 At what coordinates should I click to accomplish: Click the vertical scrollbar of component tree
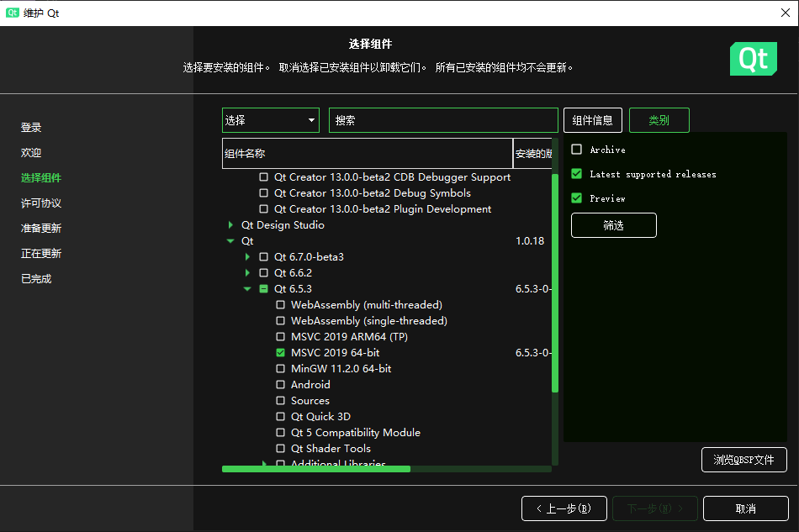tap(555, 282)
